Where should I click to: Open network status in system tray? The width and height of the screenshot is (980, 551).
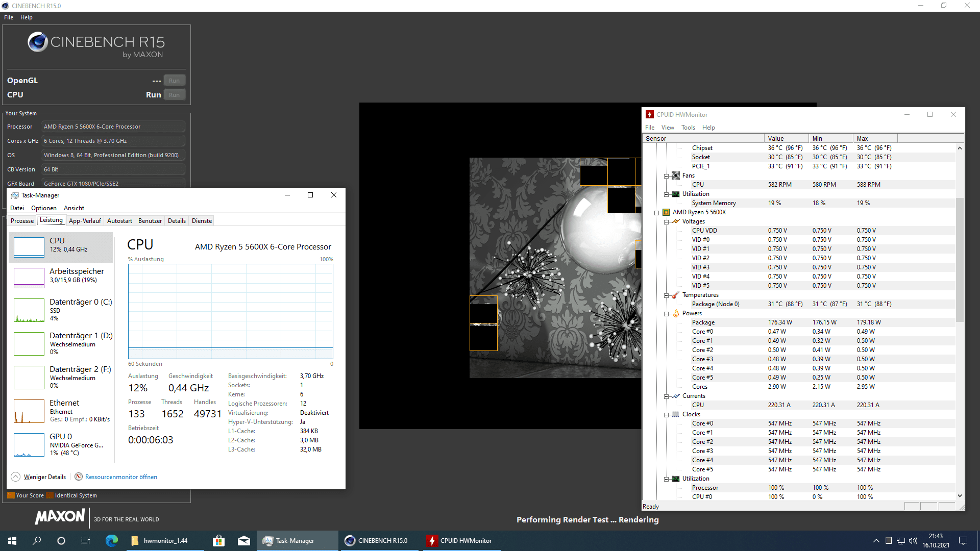pos(901,541)
